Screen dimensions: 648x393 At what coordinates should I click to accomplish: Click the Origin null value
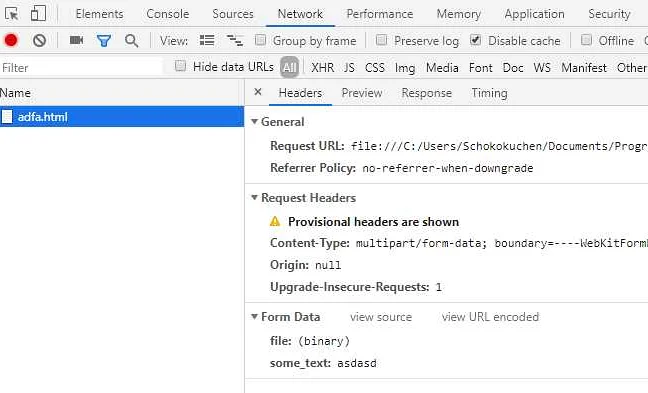coord(328,265)
